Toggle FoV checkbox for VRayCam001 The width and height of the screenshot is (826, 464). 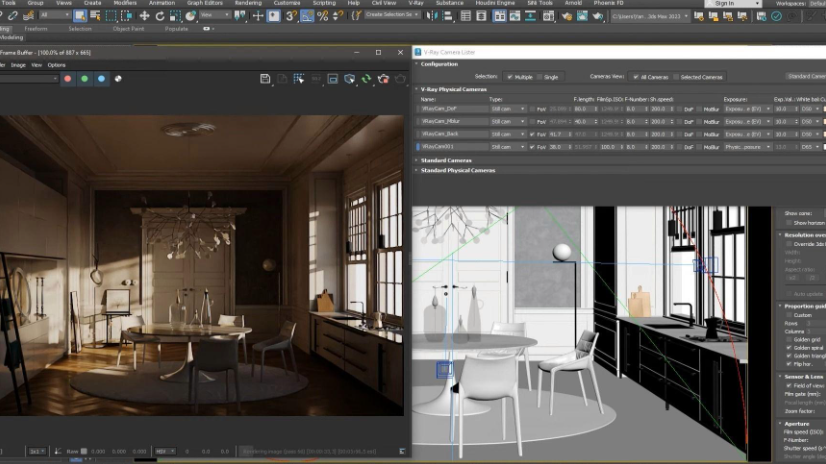pyautogui.click(x=532, y=147)
